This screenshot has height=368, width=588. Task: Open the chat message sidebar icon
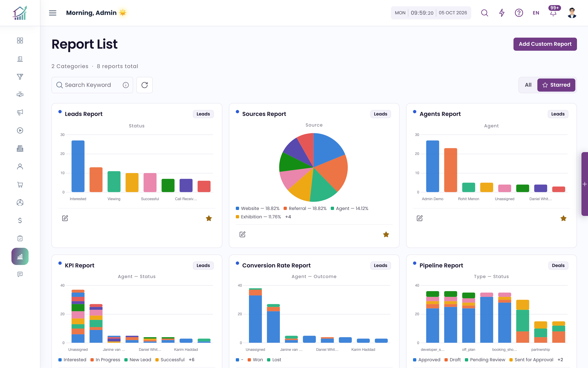[x=20, y=274]
